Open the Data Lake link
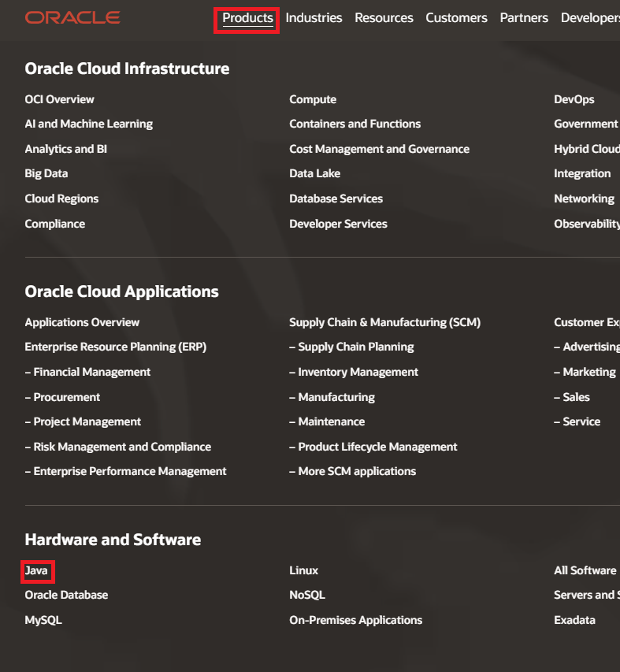620x672 pixels. 314,173
